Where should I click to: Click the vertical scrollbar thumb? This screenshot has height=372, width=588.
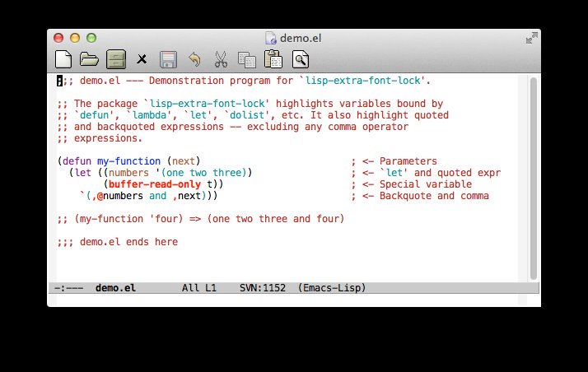533,177
